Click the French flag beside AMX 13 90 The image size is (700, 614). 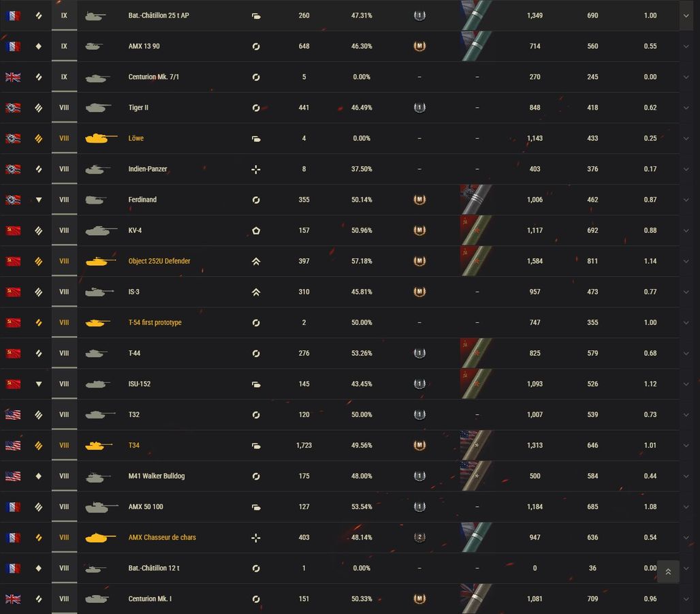13,46
